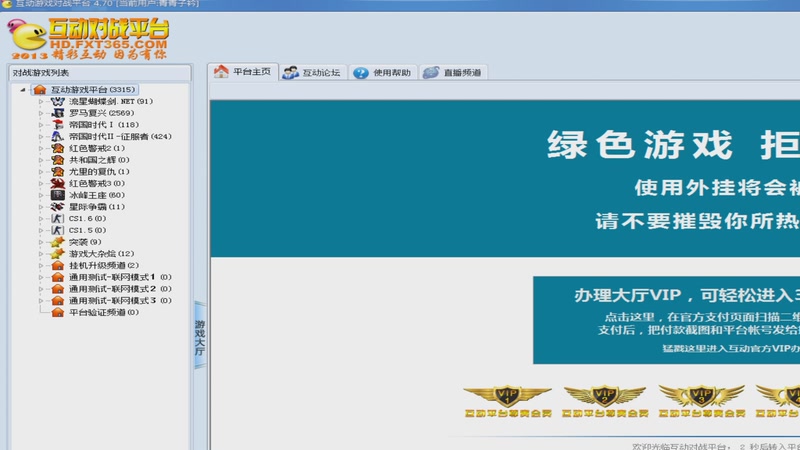
Task: Click the 罗马复兴 game icon
Action: (x=58, y=113)
